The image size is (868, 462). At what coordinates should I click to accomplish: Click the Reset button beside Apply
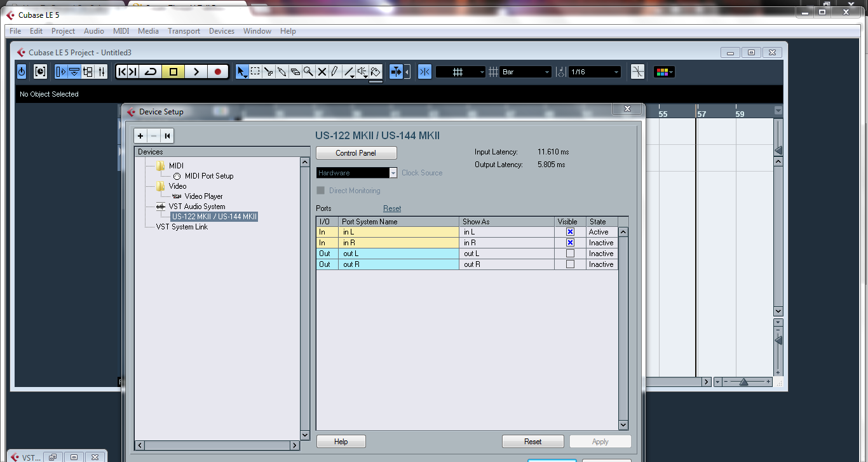pos(533,442)
